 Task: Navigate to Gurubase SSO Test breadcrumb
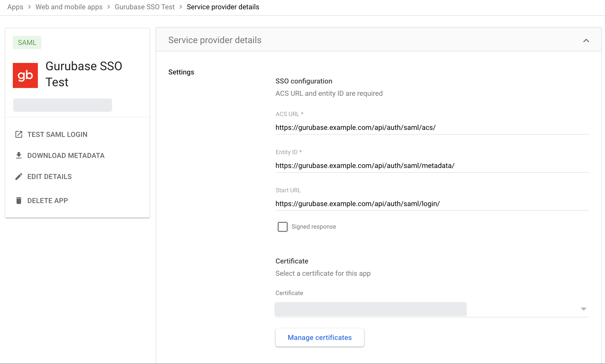145,7
